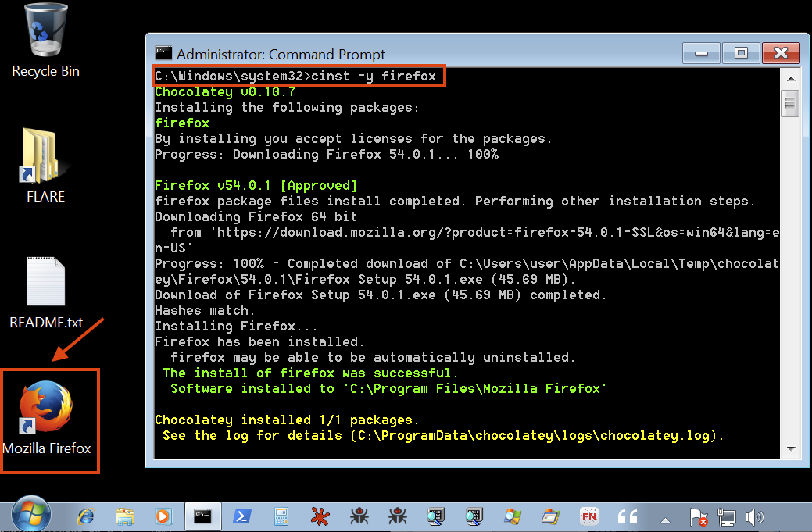Image resolution: width=812 pixels, height=532 pixels.
Task: Click 'Installing the following packages:' line
Action: tap(287, 108)
